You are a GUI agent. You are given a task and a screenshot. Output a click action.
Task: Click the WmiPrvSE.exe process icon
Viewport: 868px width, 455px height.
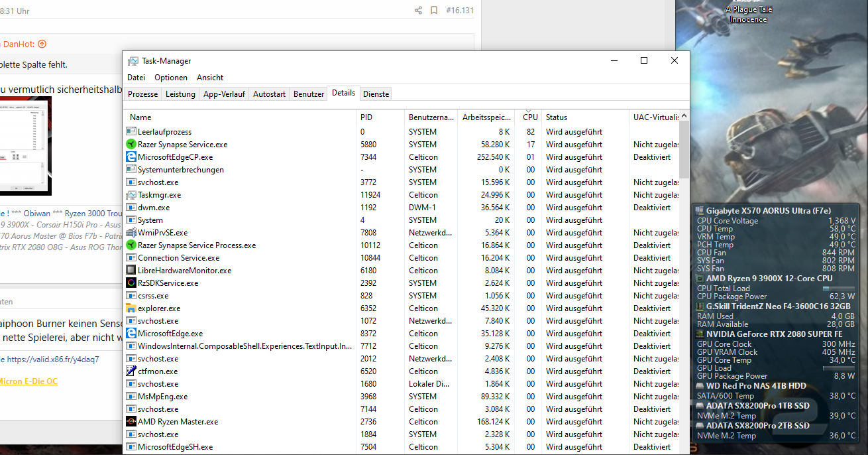pos(131,232)
